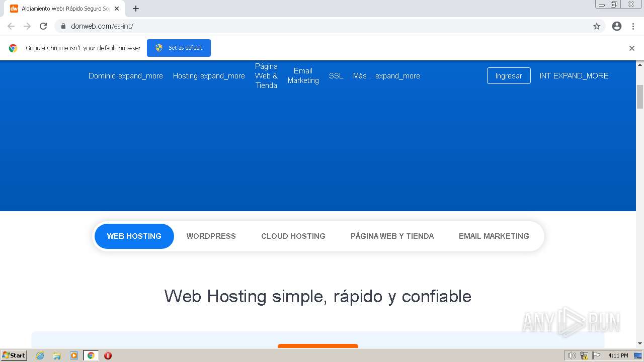The height and width of the screenshot is (362, 644).
Task: Expand the Dominio menu
Action: point(126,76)
